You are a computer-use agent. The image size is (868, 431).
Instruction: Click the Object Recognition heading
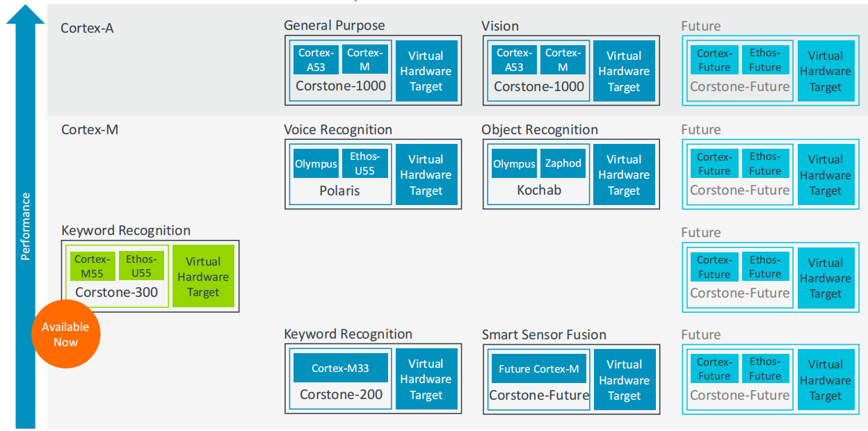coord(540,130)
